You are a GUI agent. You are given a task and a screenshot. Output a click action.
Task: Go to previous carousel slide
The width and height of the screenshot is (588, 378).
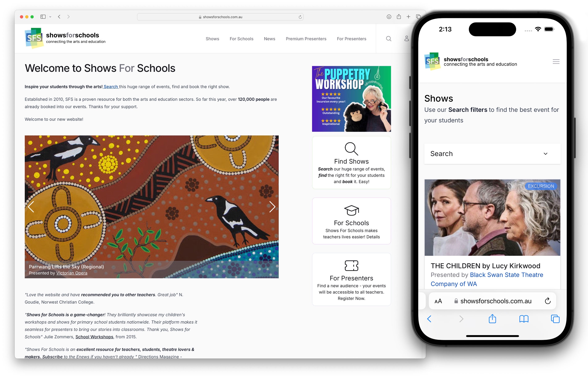pyautogui.click(x=31, y=207)
